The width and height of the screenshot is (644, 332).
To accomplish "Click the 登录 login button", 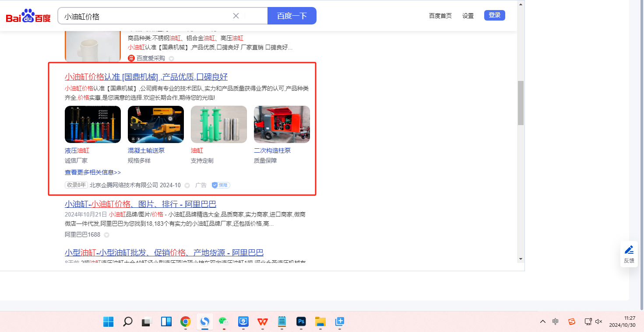I will [x=494, y=15].
